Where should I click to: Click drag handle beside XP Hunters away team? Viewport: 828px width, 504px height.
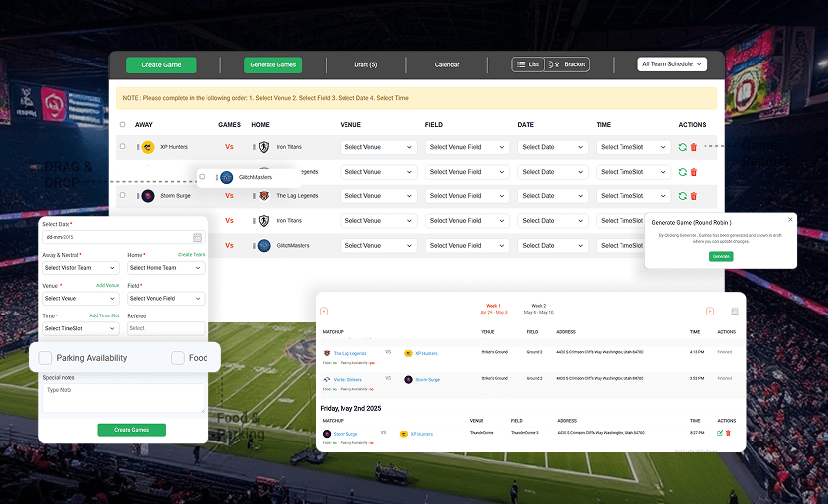pos(138,147)
